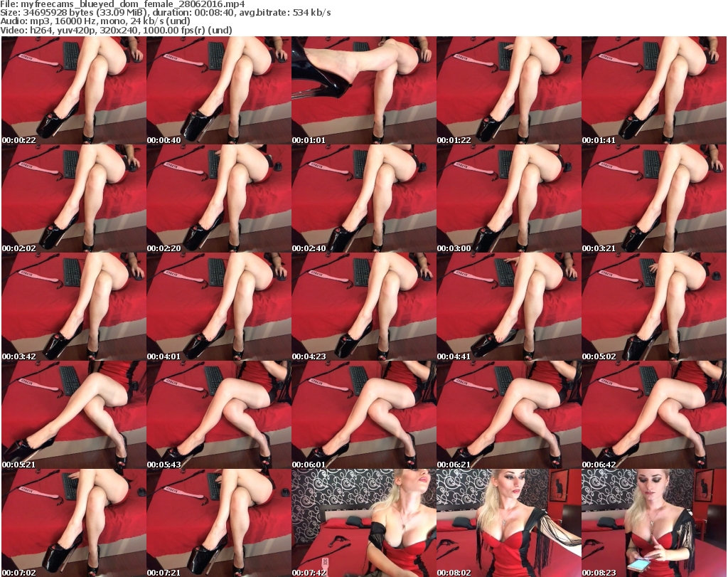Choose the frame timestamped 00:05:21
728x577 pixels.
[x=74, y=415]
